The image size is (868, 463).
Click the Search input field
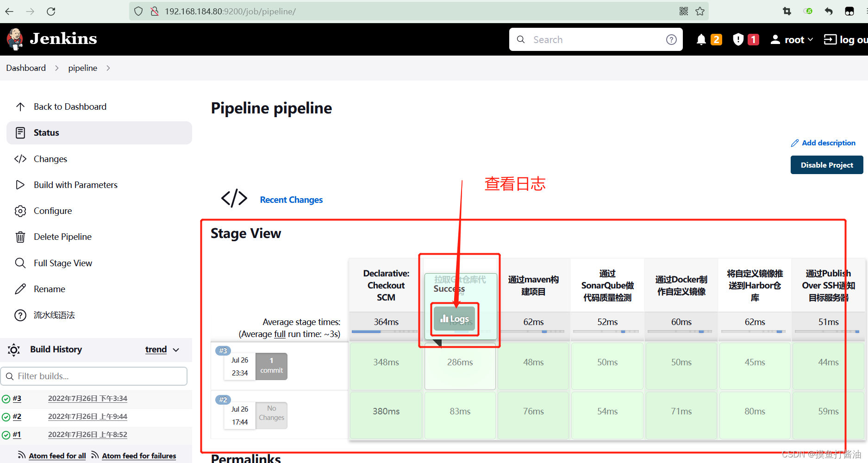tap(596, 40)
